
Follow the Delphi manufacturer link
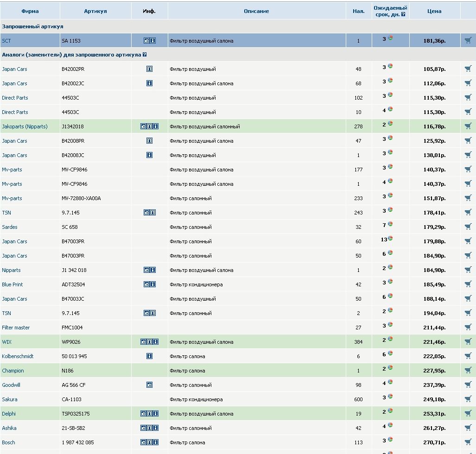(x=9, y=414)
